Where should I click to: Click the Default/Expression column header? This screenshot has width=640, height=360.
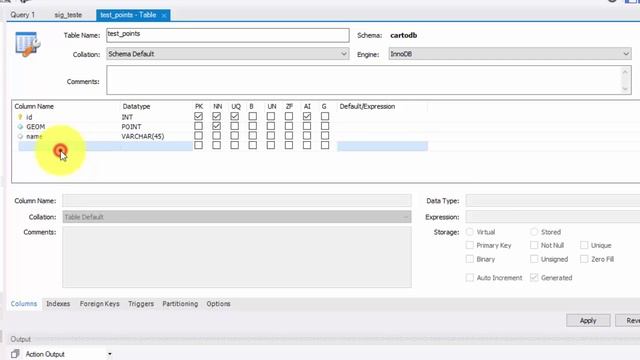click(x=367, y=107)
